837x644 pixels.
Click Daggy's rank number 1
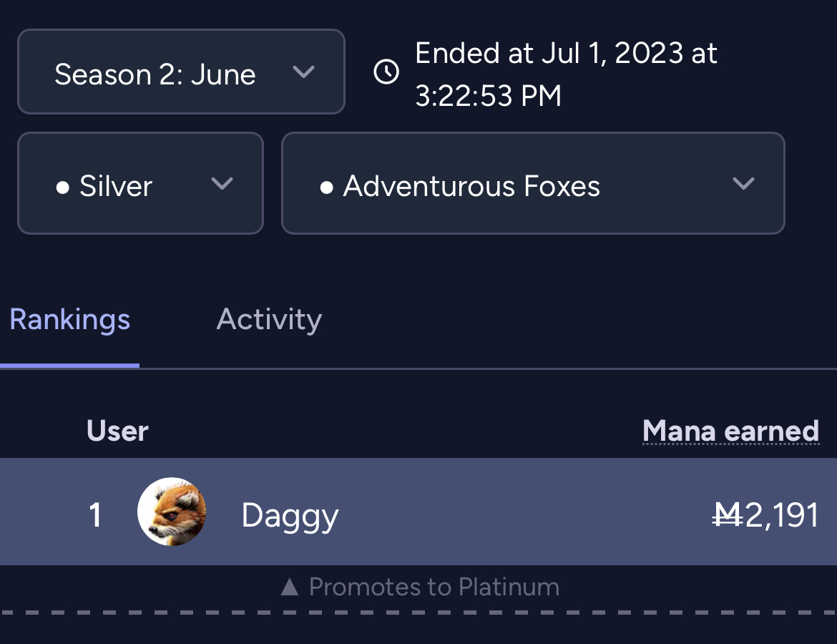95,515
